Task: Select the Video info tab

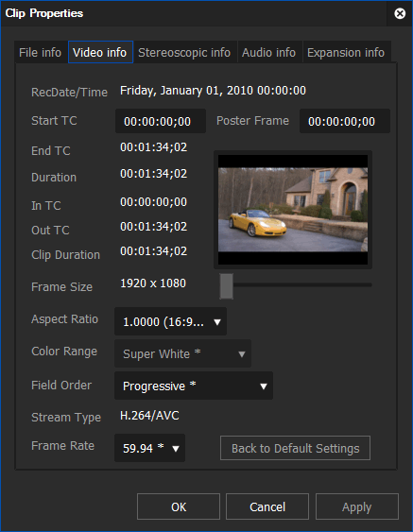Action: click(100, 52)
